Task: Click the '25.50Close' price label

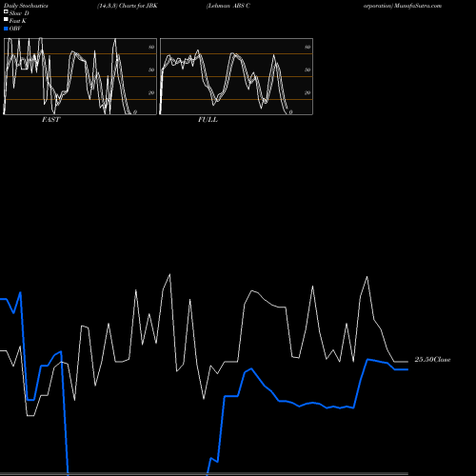Action: pyautogui.click(x=432, y=360)
